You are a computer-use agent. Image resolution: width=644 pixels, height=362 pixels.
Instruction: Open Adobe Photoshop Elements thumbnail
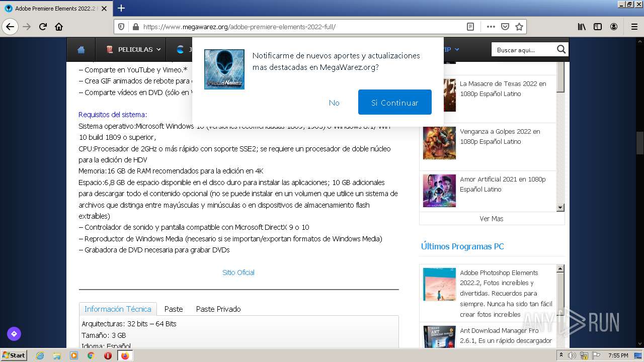pyautogui.click(x=439, y=284)
